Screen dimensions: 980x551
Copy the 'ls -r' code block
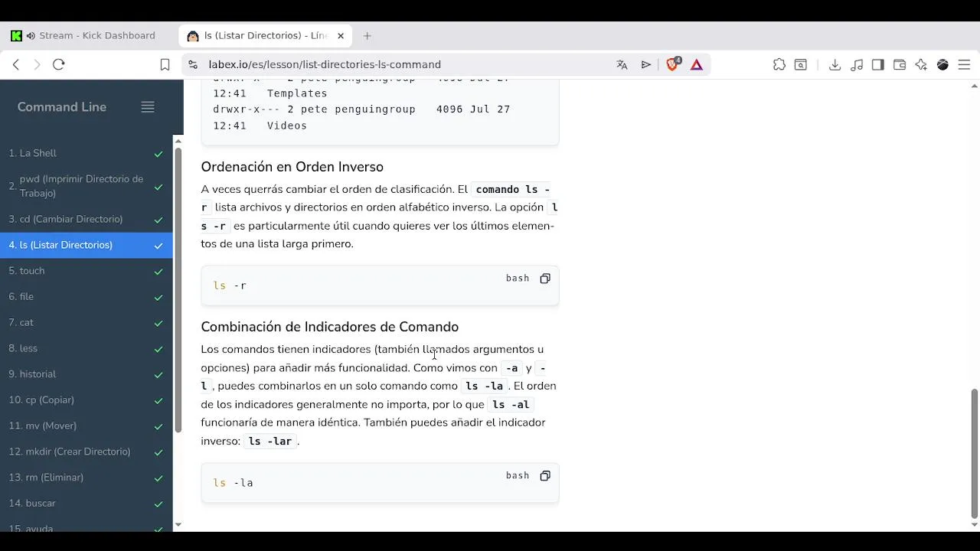(x=545, y=279)
